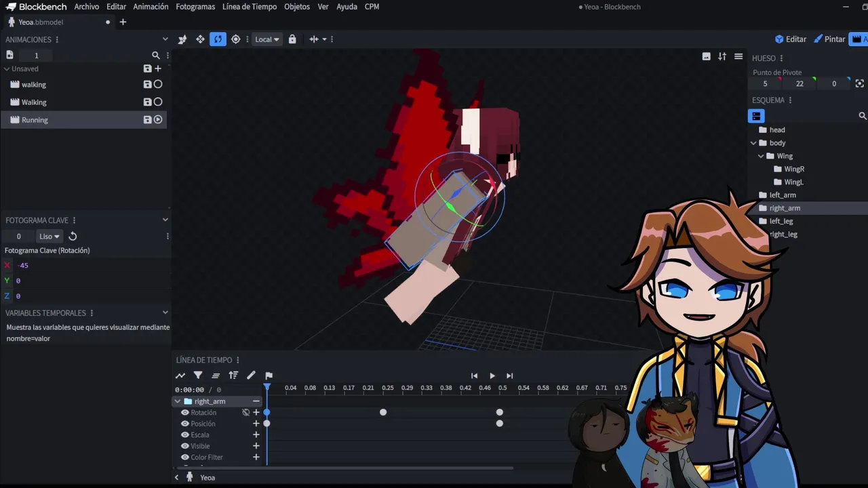Select the Rotación keyframe at 0.25
The image size is (868, 488).
[x=383, y=412]
